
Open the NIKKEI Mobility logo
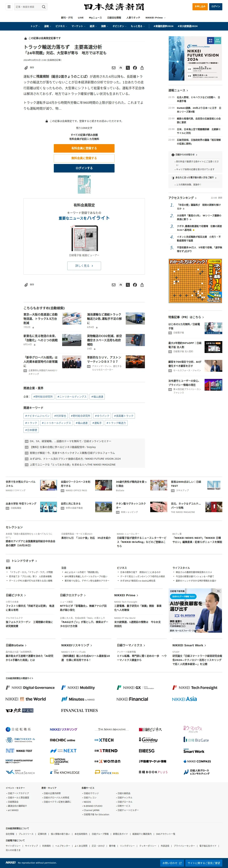tap(78, 687)
